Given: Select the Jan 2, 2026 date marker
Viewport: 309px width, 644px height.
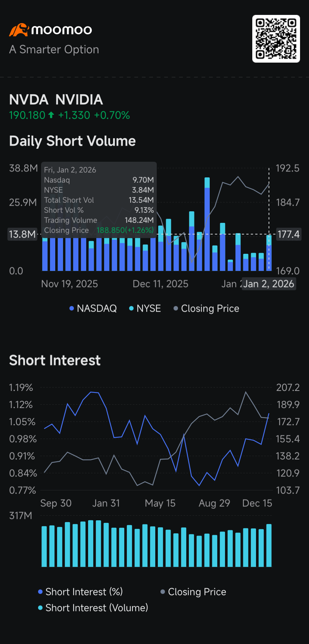Looking at the screenshot, I should tap(269, 284).
